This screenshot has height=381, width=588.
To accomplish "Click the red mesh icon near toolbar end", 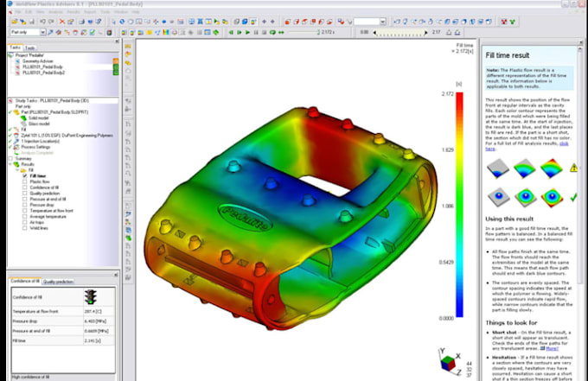I will tap(504, 22).
